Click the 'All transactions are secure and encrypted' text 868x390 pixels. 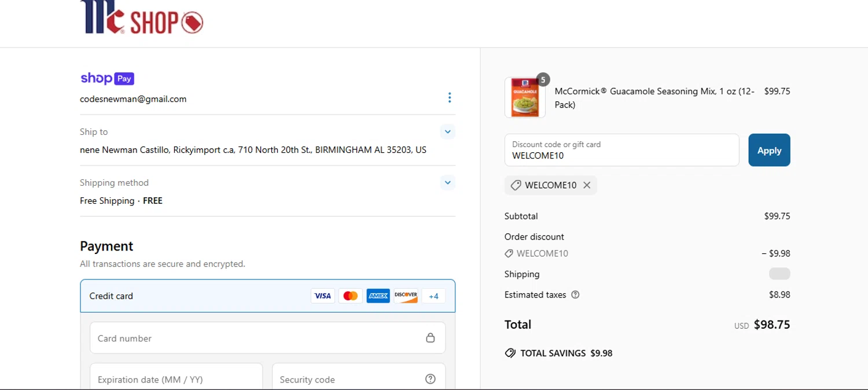[x=163, y=264]
